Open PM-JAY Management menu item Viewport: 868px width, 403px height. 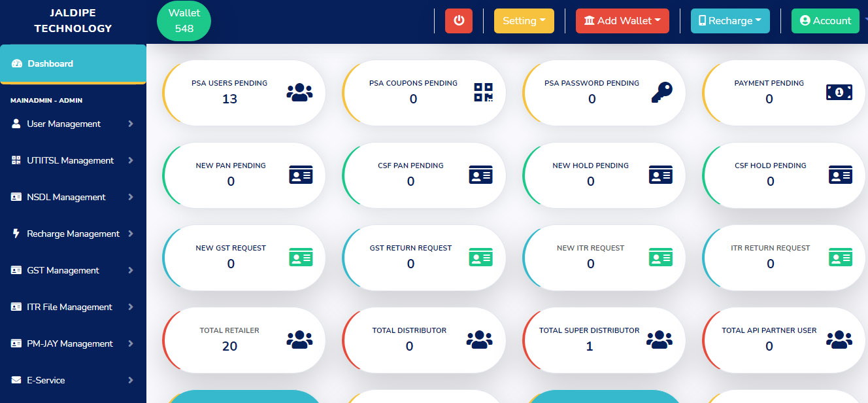[x=73, y=343]
